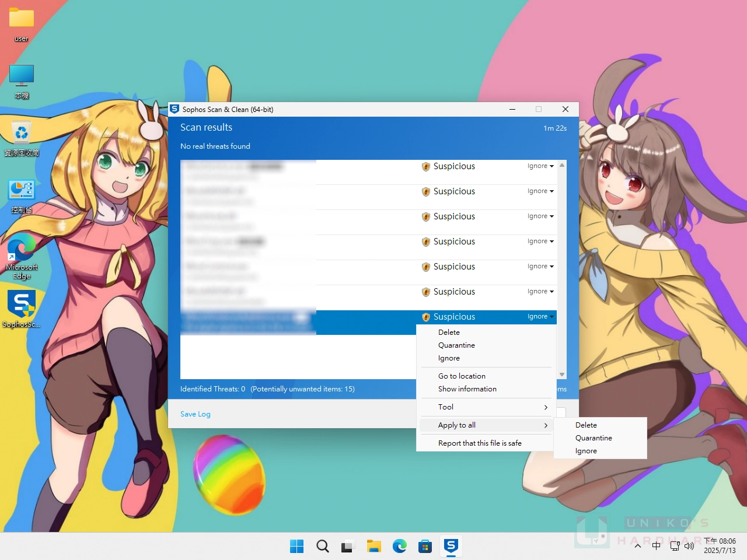The width and height of the screenshot is (747, 560).
Task: Click the 'No real threats found' text
Action: pyautogui.click(x=215, y=146)
